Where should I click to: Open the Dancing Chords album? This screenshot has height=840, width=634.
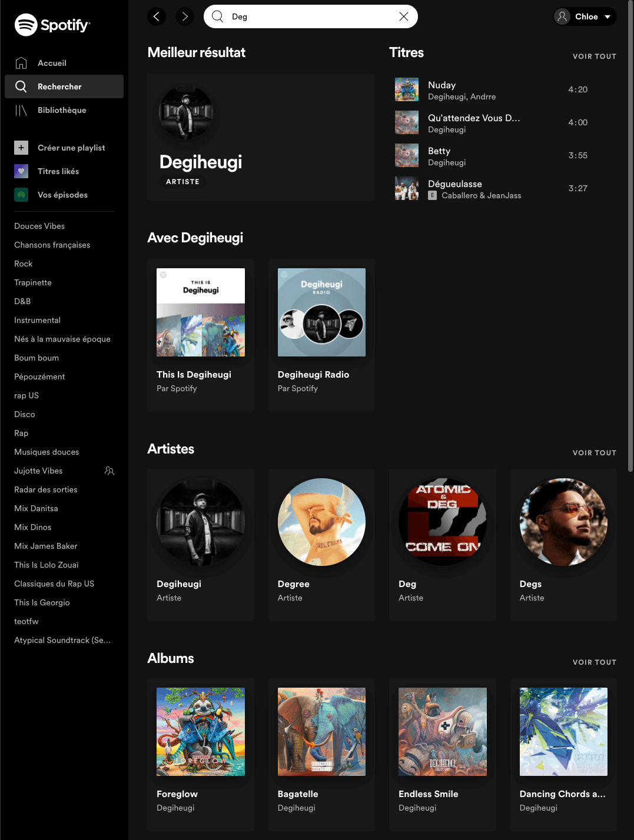(563, 754)
